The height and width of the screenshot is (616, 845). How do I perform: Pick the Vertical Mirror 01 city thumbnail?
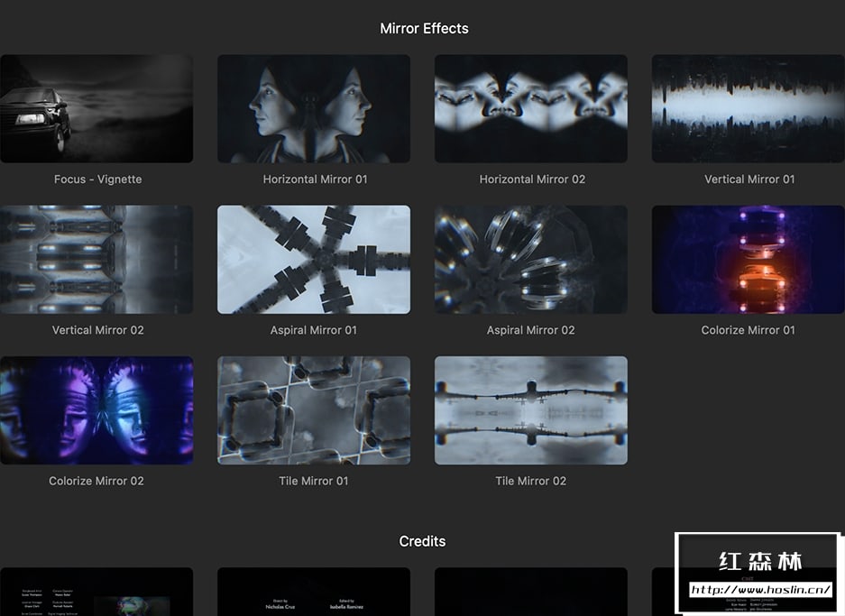pos(748,108)
